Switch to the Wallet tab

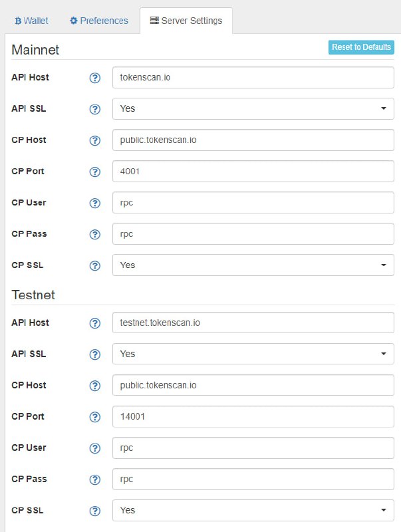[31, 21]
